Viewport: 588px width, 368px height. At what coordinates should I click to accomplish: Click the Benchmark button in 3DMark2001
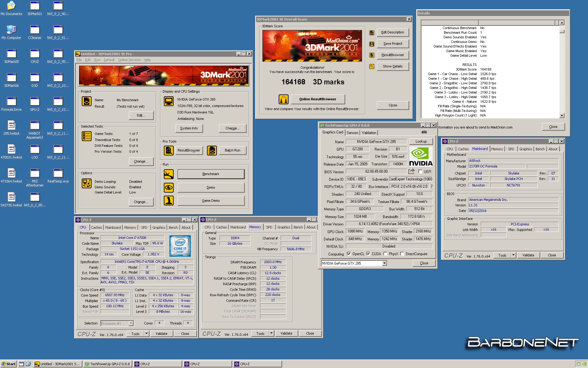211,174
